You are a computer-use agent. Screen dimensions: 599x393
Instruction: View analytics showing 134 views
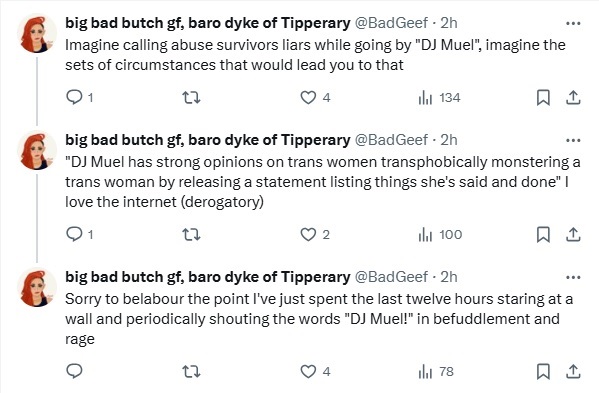(439, 98)
